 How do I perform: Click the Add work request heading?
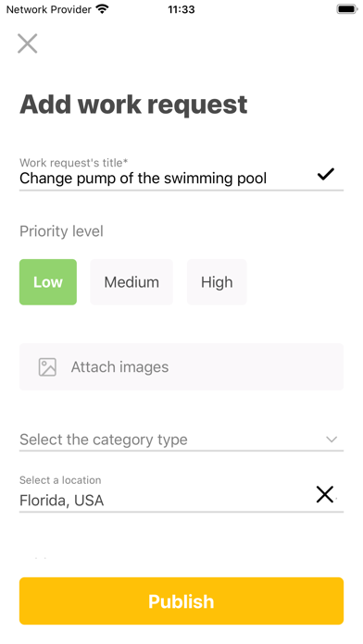point(133,105)
